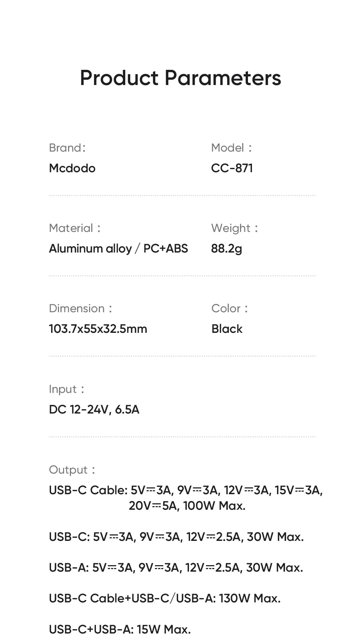Screen dimensions: 362x644
Task: Select the Dimension label
Action: click(80, 308)
